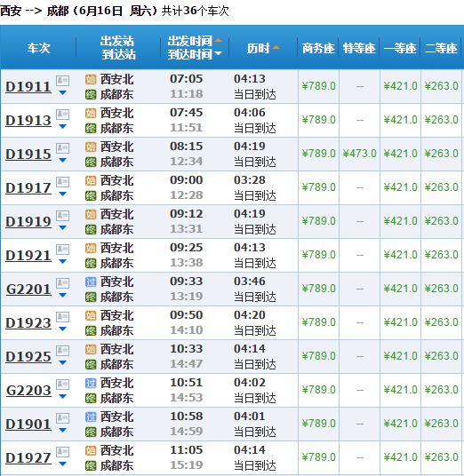Click the 商务座 column header
Viewport: 464px width, 476px height.
tap(318, 48)
